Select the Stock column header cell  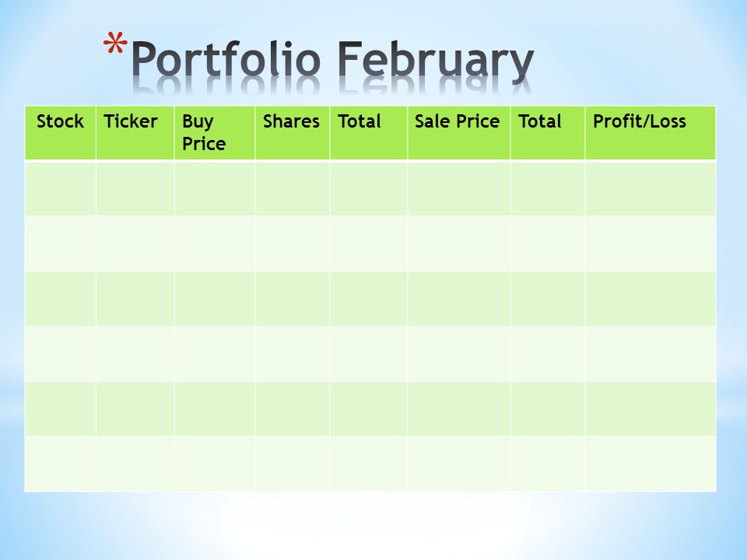click(61, 133)
